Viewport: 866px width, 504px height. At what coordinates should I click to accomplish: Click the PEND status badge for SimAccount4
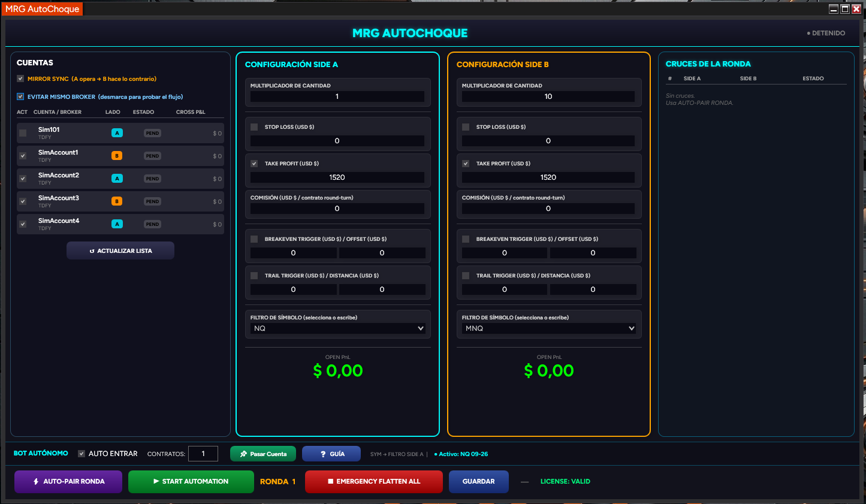click(152, 224)
